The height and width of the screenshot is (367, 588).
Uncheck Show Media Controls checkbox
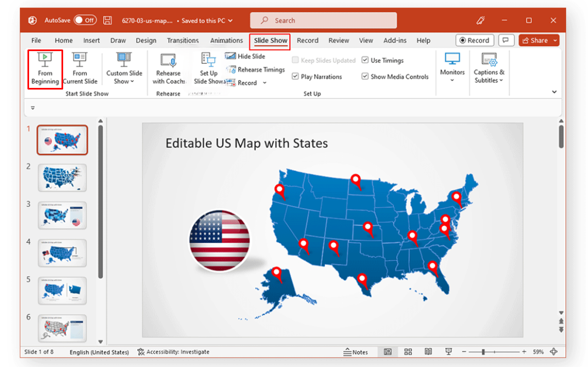[x=395, y=76]
